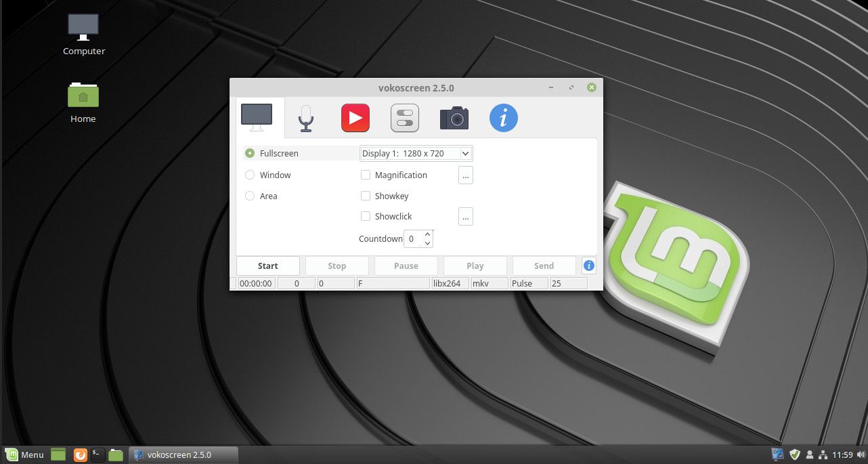Open Magnification options ellipsis button

tap(465, 175)
